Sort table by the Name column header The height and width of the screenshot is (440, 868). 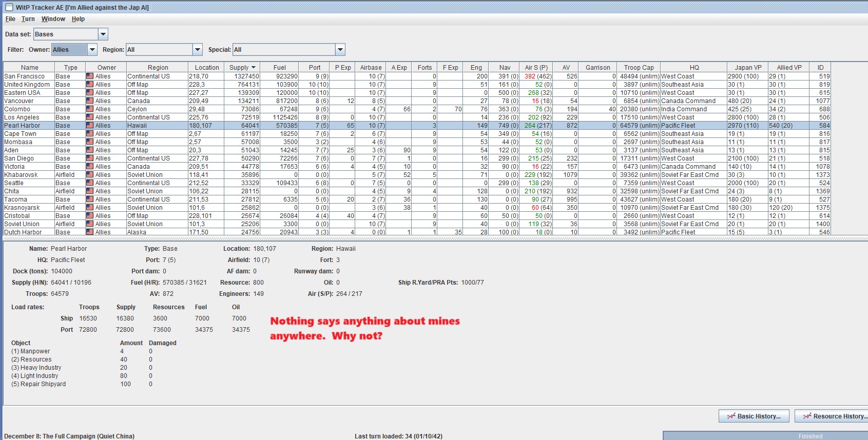click(29, 68)
